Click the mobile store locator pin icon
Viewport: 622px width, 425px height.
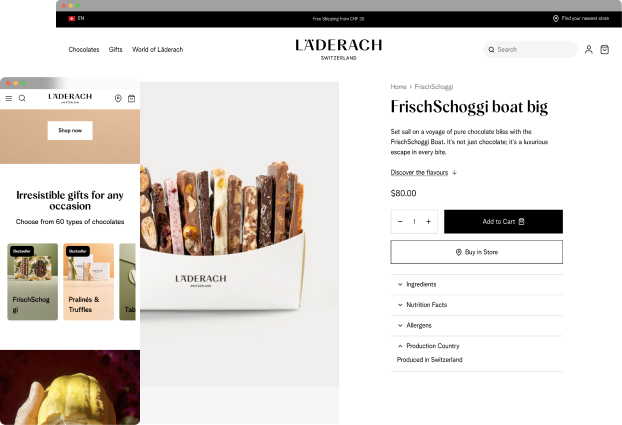(118, 98)
